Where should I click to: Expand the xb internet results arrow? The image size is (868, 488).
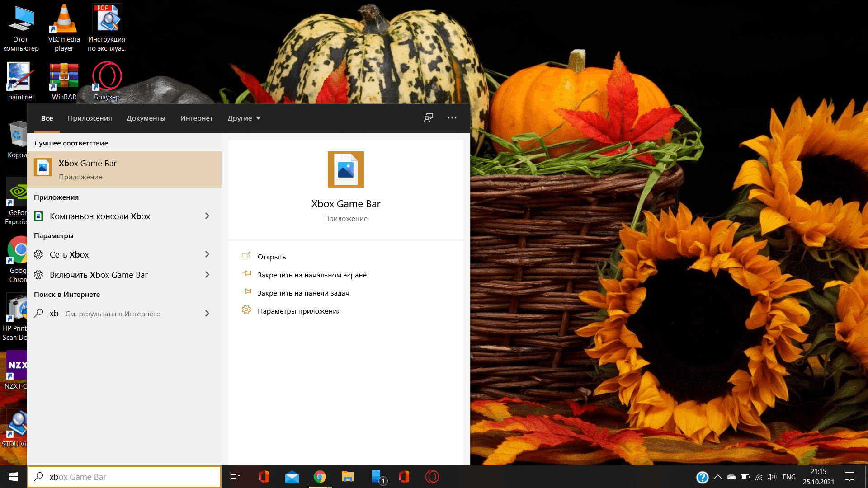207,313
